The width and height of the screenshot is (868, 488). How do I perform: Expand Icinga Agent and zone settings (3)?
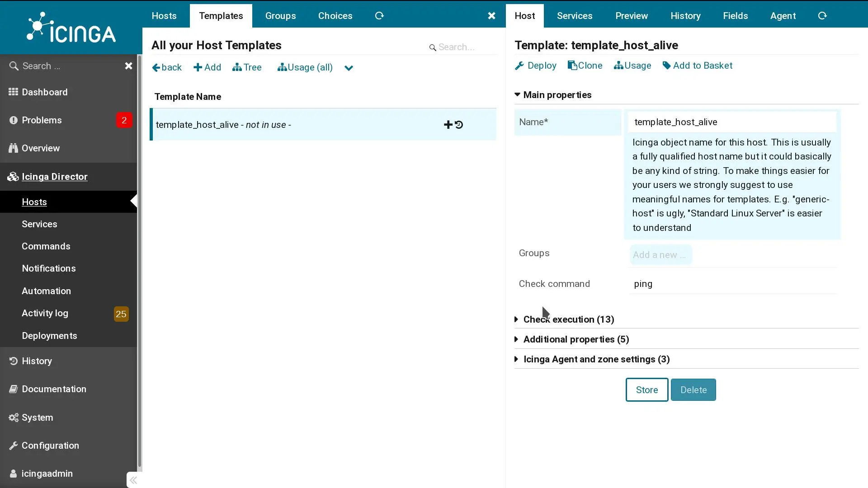click(x=592, y=359)
